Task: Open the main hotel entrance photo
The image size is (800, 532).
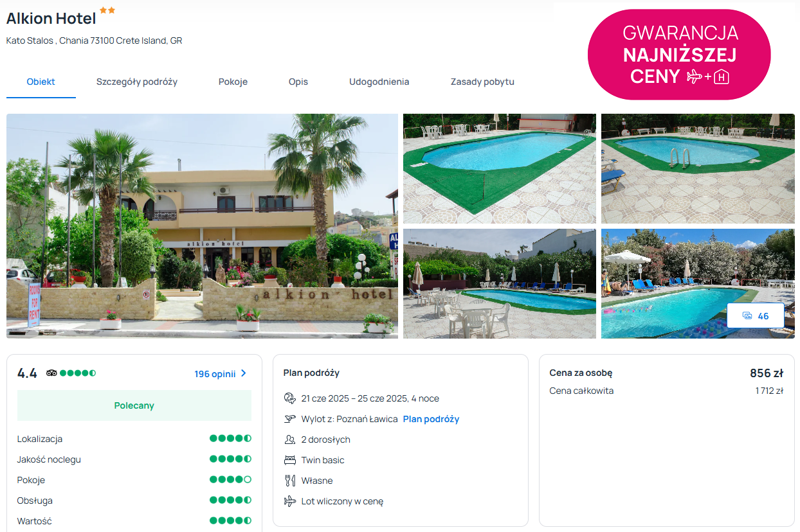Action: pyautogui.click(x=202, y=226)
